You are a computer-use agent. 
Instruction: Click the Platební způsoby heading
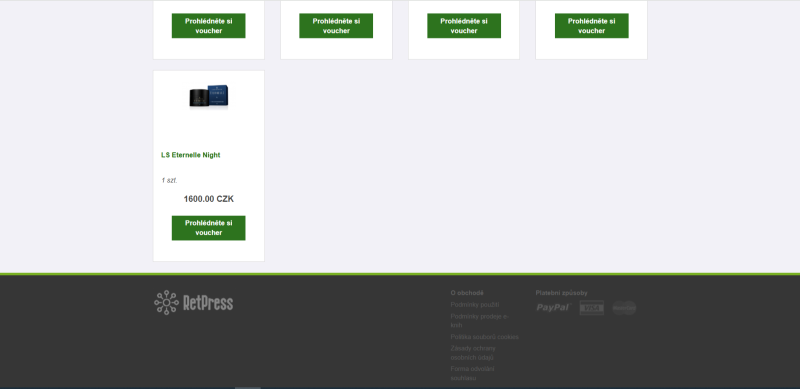click(561, 293)
